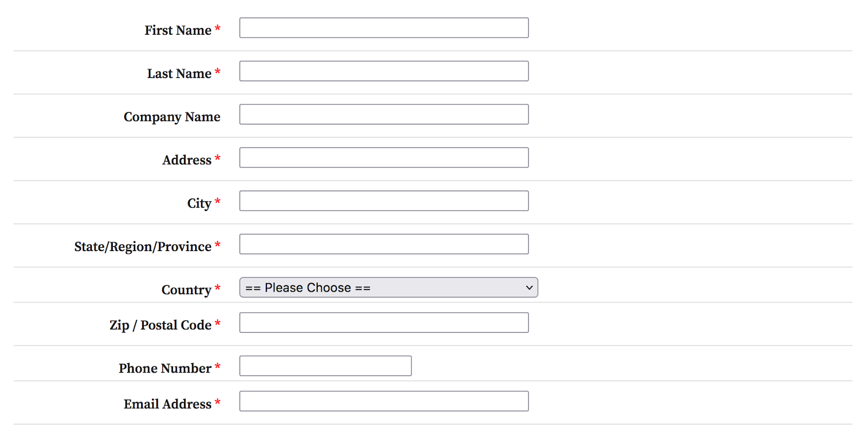Click the "Company Name" label text

(x=172, y=117)
